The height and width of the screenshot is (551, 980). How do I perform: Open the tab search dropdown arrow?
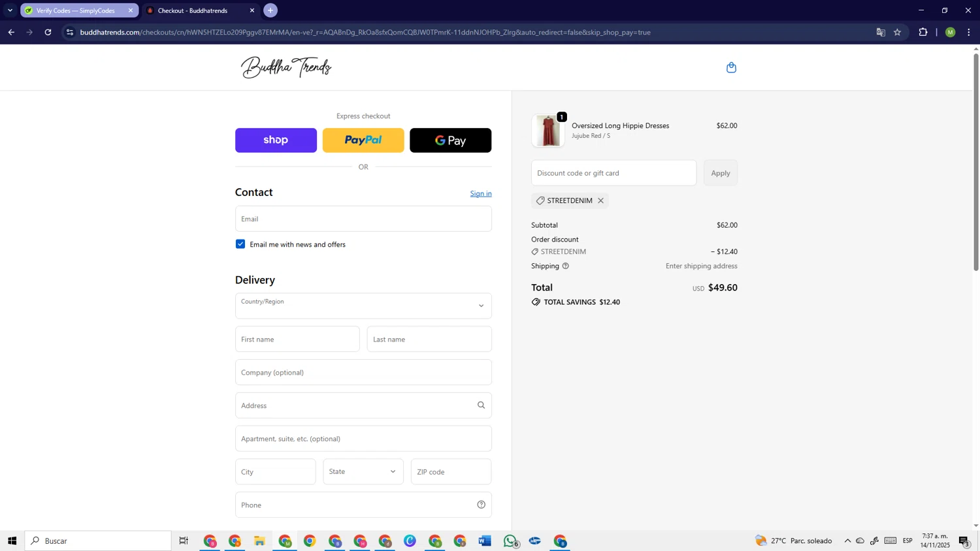tap(10, 10)
